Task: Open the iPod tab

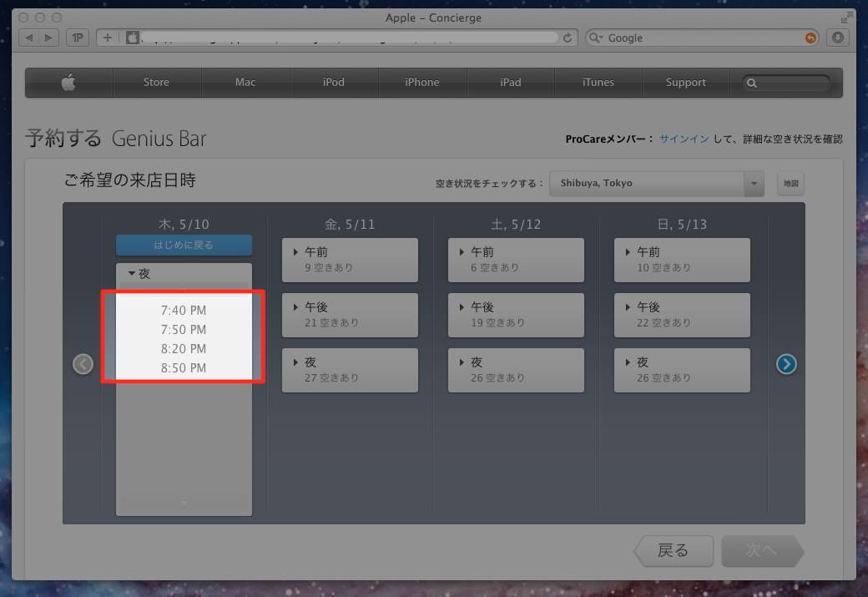Action: [x=333, y=83]
